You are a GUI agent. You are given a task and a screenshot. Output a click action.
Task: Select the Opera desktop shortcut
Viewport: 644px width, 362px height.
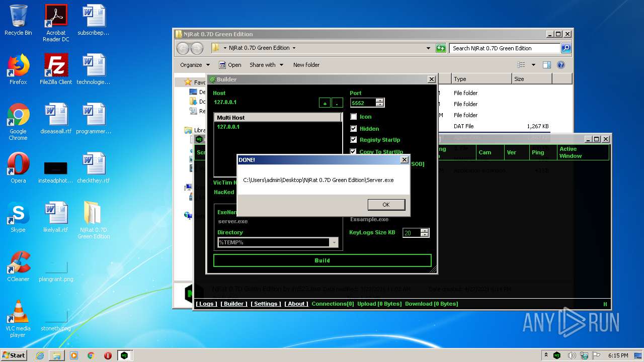(18, 168)
